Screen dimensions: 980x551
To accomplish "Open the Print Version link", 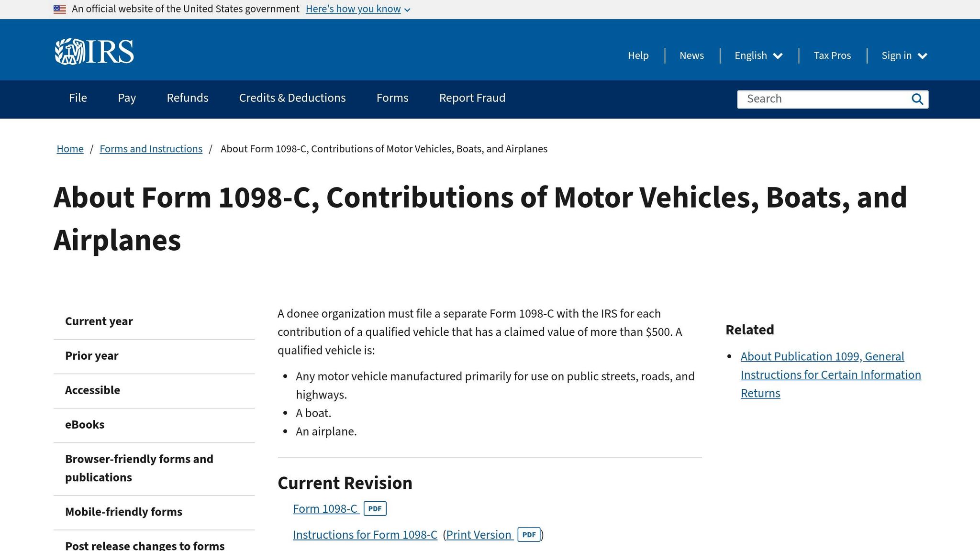I will (x=479, y=534).
